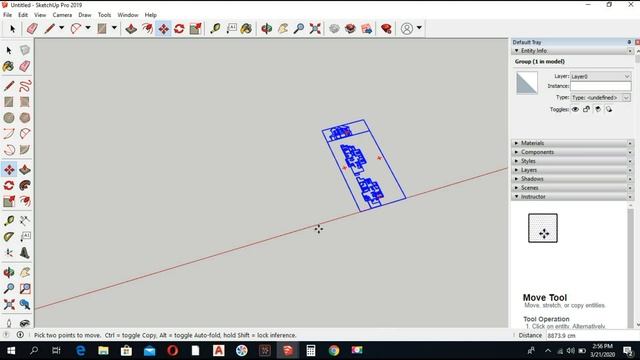
Task: Open the Line tool dropdown arrow
Action: (x=62, y=28)
